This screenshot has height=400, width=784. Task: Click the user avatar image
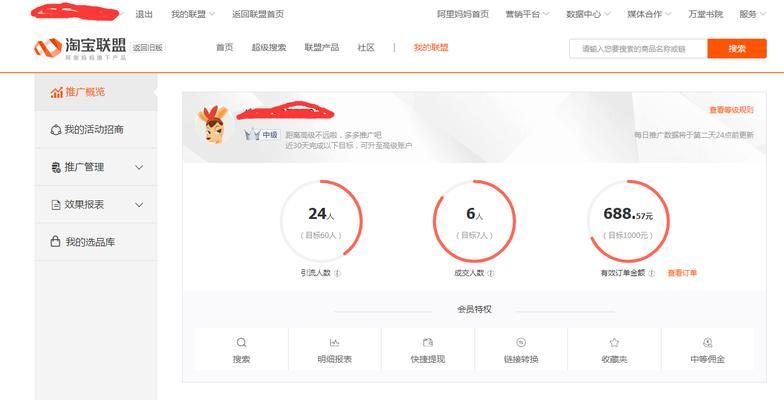coord(212,125)
